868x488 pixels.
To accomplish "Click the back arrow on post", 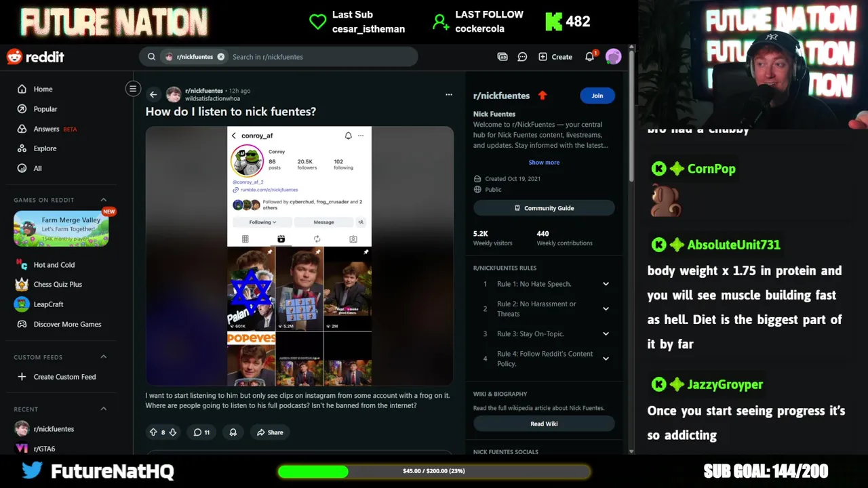I will [153, 95].
